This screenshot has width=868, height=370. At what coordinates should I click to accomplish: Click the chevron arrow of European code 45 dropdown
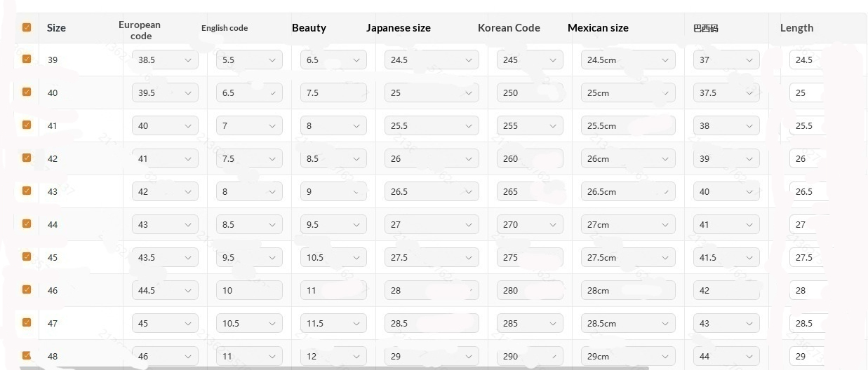(188, 324)
